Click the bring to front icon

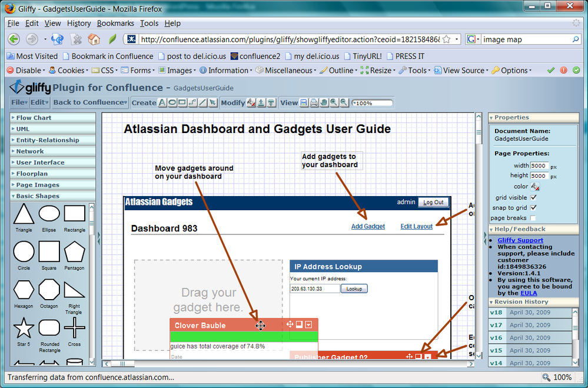click(261, 102)
